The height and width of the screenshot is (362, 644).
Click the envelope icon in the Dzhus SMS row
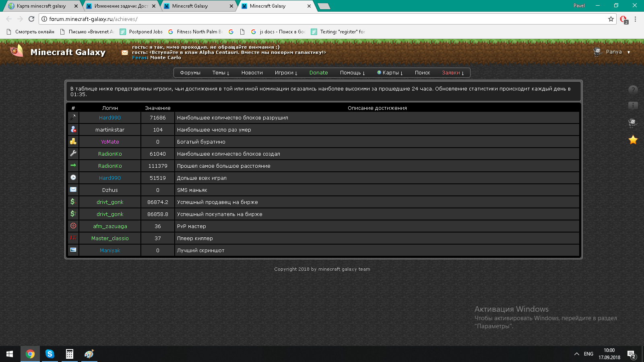coord(73,190)
